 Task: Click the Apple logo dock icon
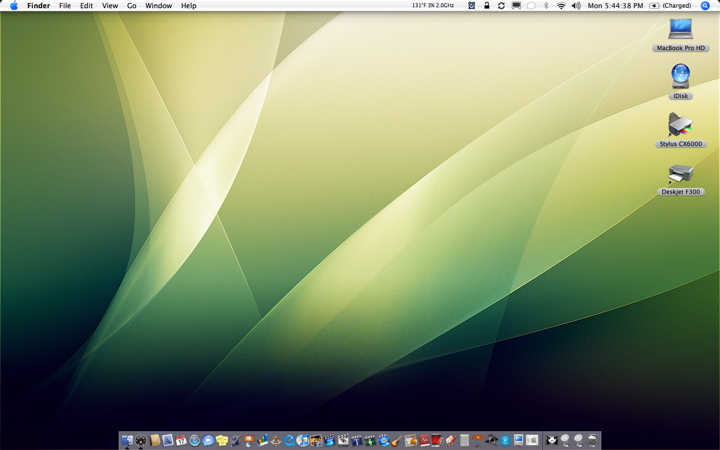pos(532,440)
